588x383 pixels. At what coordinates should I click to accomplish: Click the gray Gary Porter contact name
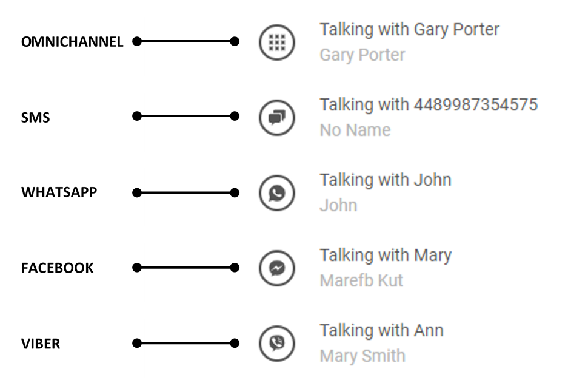362,55
